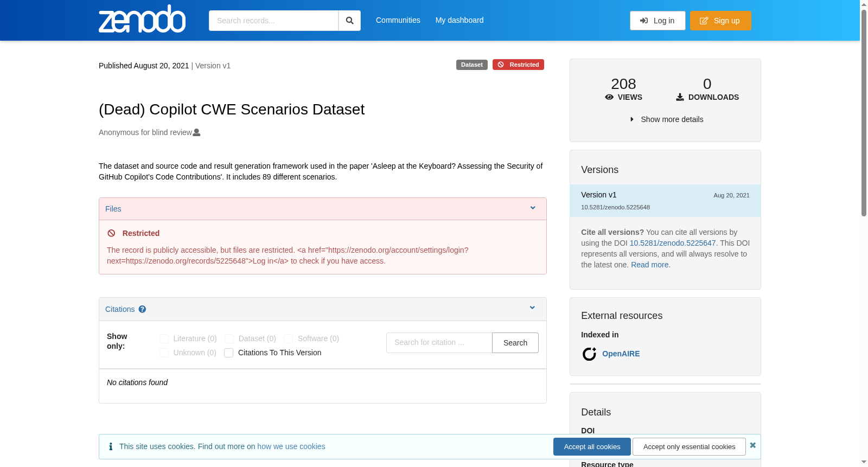Screen dimensions: 868x467
Task: Expand Show more details statistics
Action: (x=666, y=119)
